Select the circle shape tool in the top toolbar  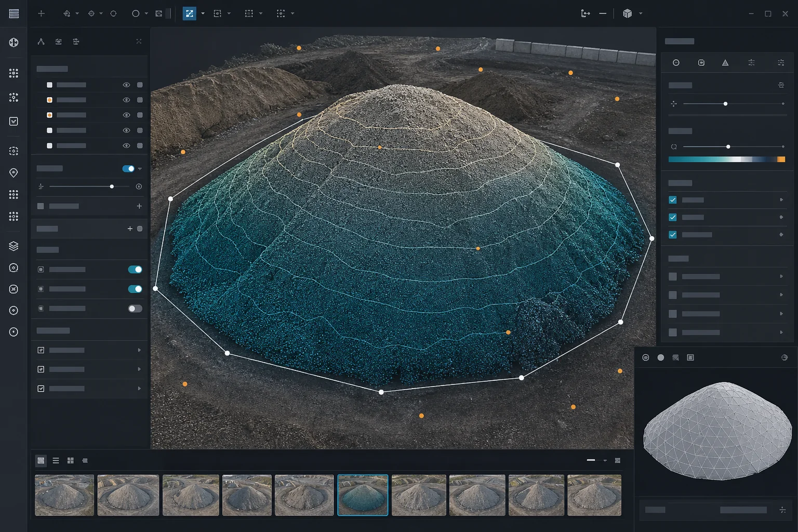coord(136,14)
